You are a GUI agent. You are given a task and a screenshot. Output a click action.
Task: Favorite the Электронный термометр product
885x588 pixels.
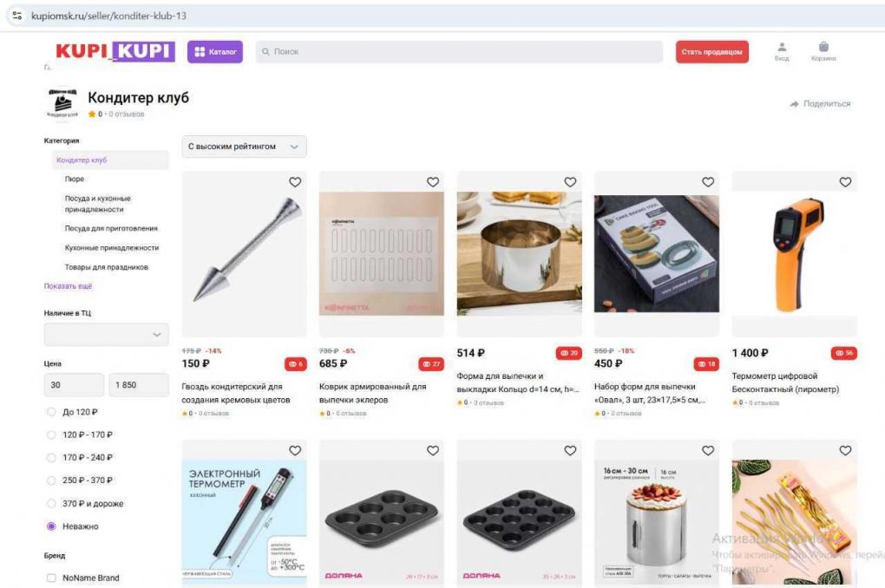coord(295,450)
